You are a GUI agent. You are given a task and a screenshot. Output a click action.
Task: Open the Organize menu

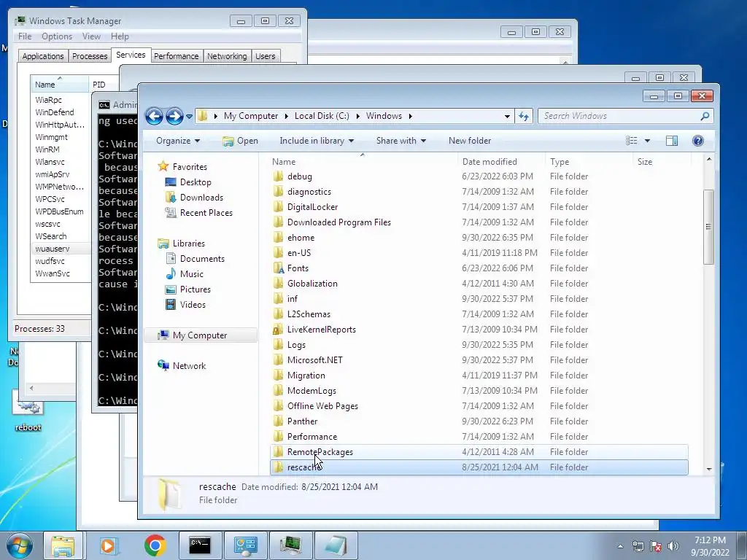click(x=178, y=141)
